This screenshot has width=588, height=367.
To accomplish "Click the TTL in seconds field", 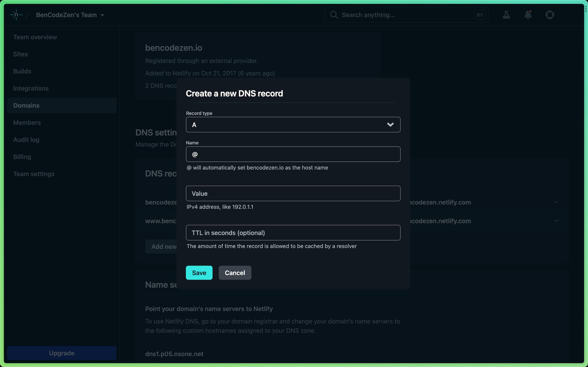I will pyautogui.click(x=293, y=233).
